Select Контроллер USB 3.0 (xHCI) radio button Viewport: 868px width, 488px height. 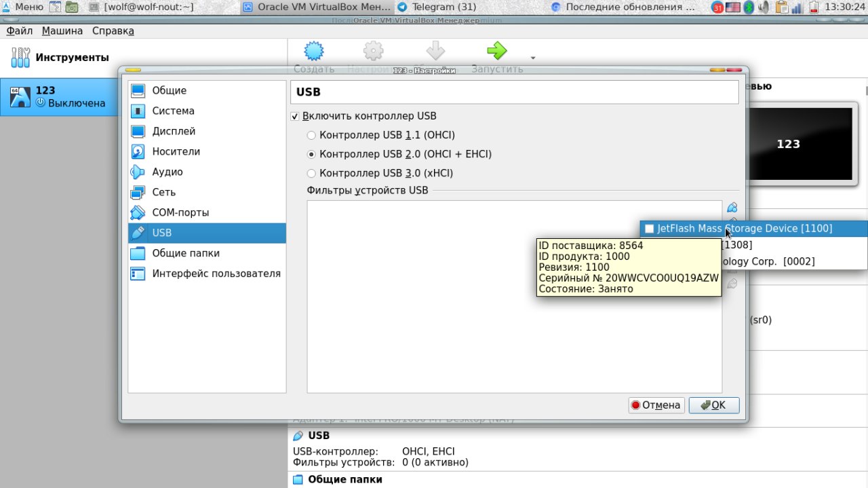(311, 173)
